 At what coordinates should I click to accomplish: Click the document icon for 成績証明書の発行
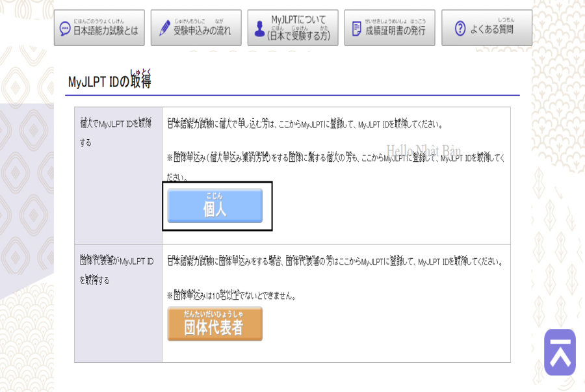(x=356, y=29)
